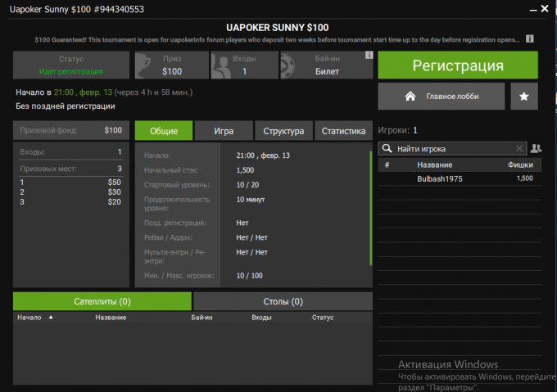Click the green scrollbar in general info

pyautogui.click(x=371, y=208)
